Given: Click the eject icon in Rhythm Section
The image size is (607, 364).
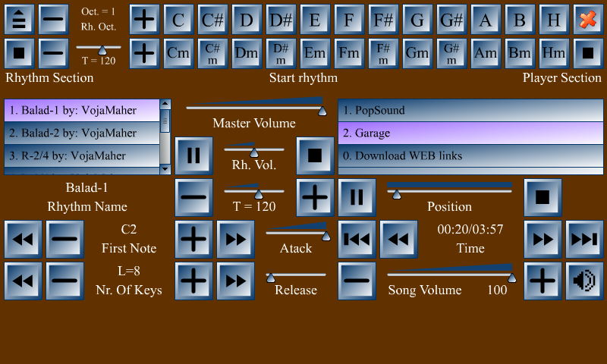Looking at the screenshot, I should [x=19, y=20].
